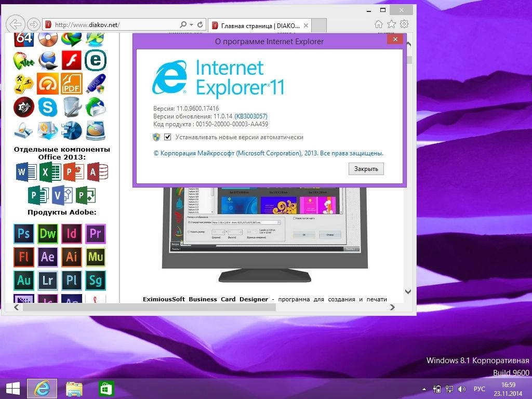
Task: Launch the Windows Store from taskbar
Action: pyautogui.click(x=106, y=389)
